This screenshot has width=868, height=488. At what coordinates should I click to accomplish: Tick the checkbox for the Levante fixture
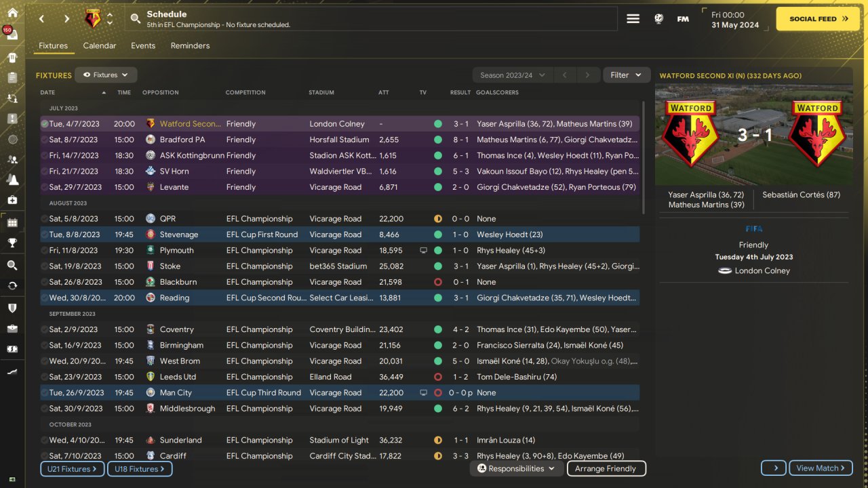coord(44,187)
